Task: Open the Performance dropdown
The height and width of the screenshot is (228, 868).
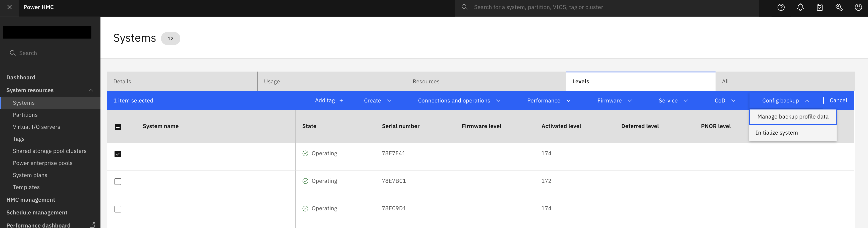Action: coord(549,101)
